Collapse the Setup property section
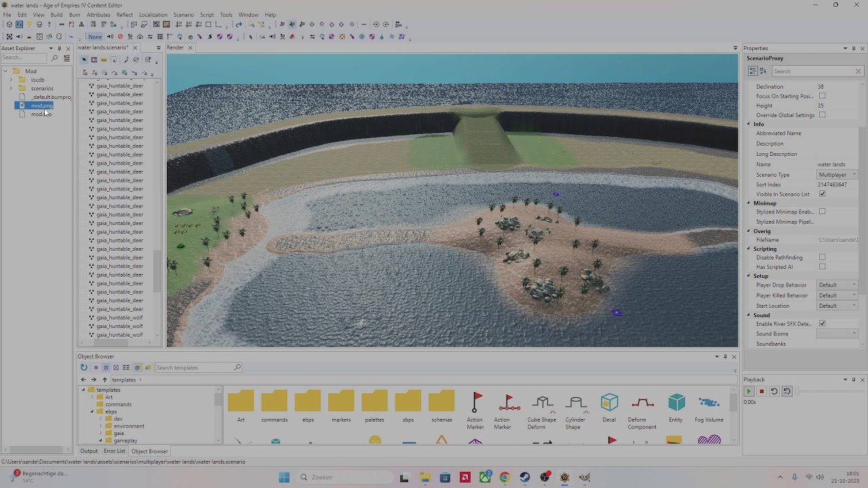 [749, 276]
